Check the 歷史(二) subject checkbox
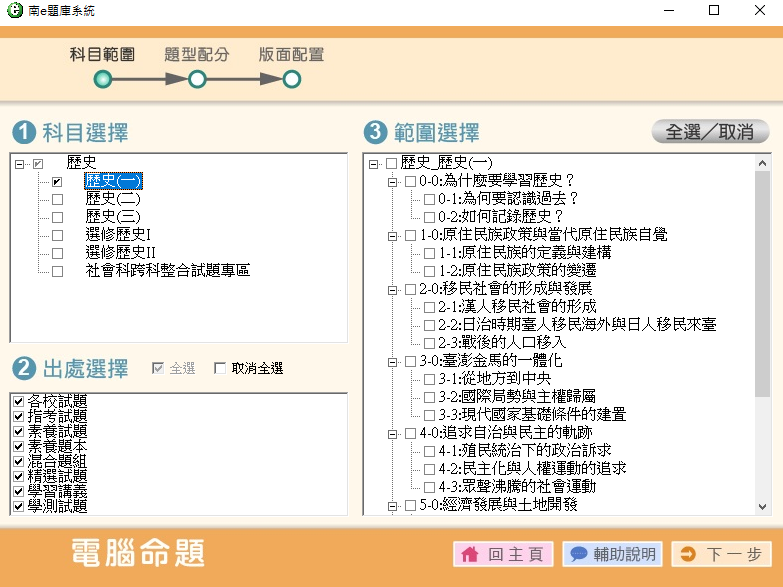783x587 pixels. click(x=57, y=199)
